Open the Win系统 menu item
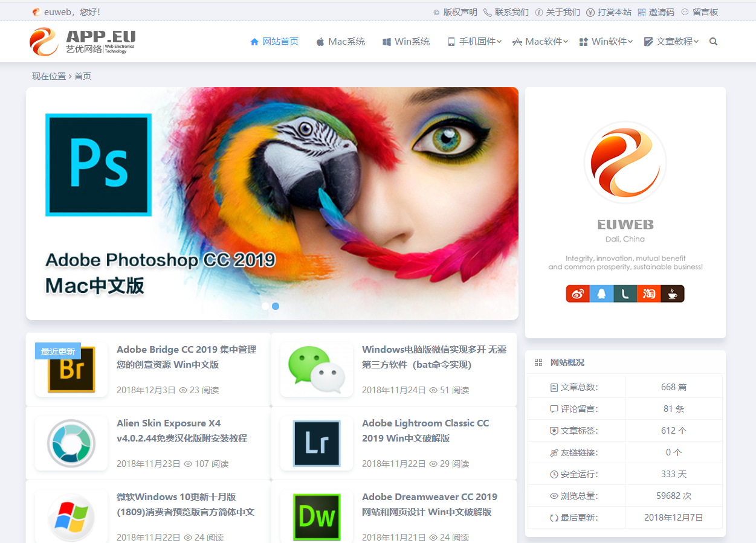 point(406,41)
